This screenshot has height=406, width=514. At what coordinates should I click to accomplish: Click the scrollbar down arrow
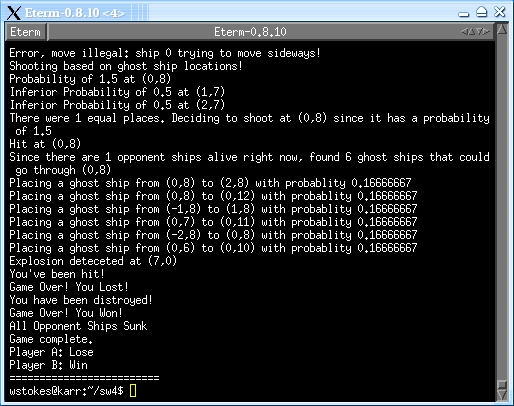pyautogui.click(x=502, y=395)
